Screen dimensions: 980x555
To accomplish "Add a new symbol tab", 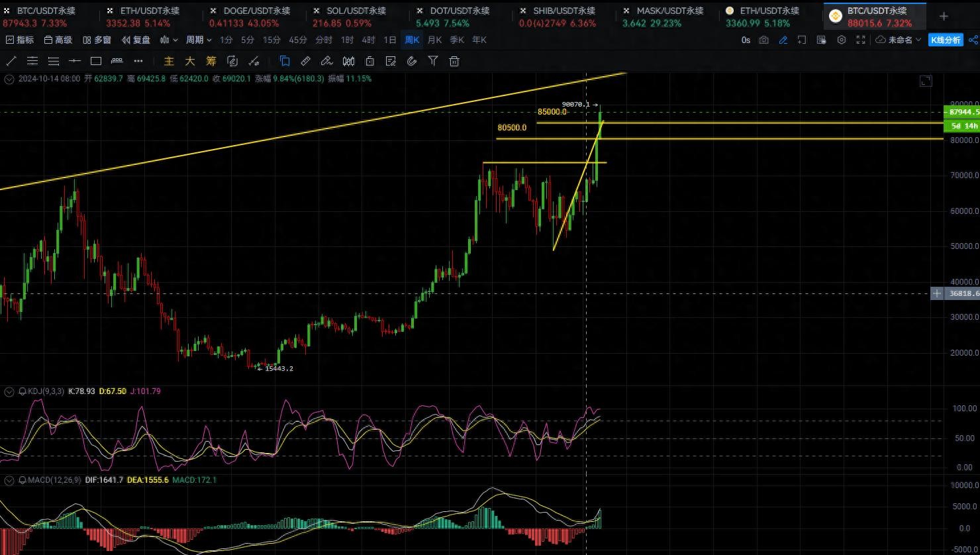I will point(944,16).
